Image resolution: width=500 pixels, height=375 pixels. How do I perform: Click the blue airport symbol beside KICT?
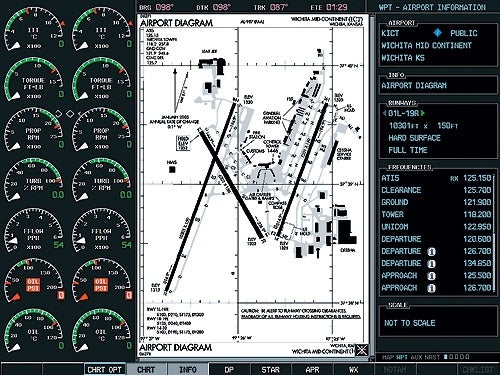[438, 33]
